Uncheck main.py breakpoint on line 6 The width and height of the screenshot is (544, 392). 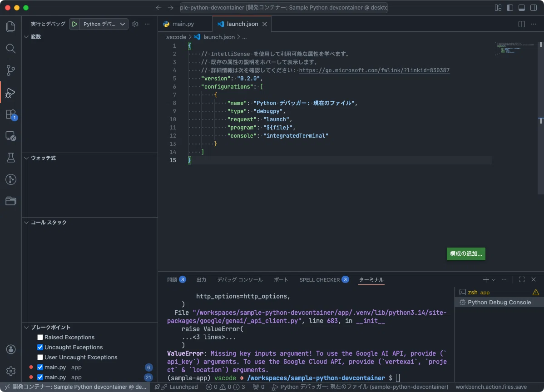(x=40, y=367)
